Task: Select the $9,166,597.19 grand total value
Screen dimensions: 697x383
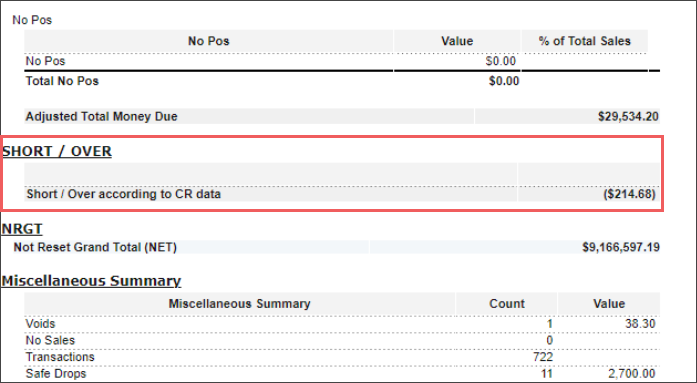Action: pyautogui.click(x=621, y=247)
